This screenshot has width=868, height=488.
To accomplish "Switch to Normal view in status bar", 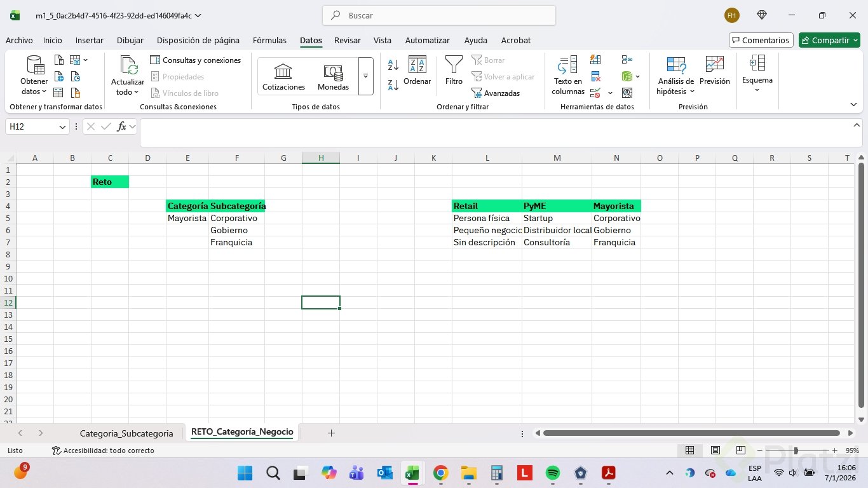I will point(689,451).
